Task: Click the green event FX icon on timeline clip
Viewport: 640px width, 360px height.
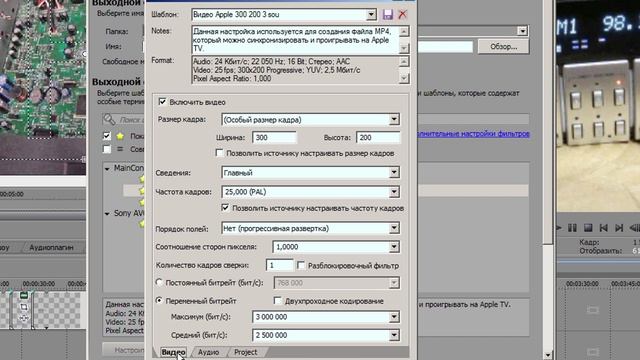Action: click(24, 296)
